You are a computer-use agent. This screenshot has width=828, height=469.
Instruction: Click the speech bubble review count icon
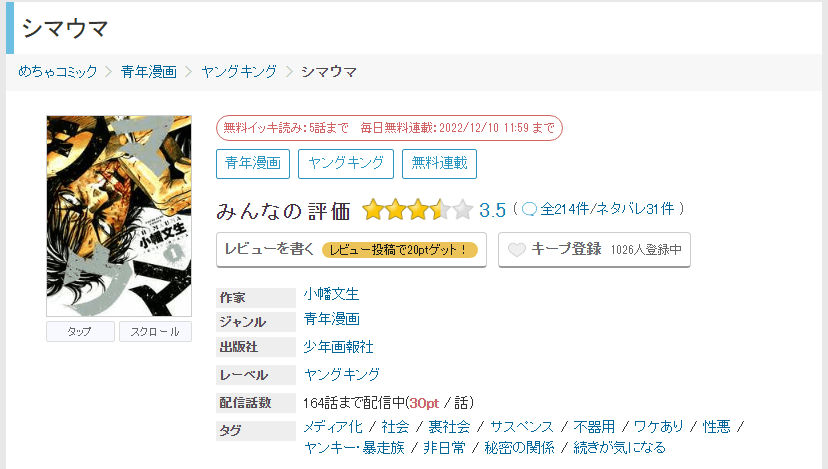pyautogui.click(x=530, y=209)
